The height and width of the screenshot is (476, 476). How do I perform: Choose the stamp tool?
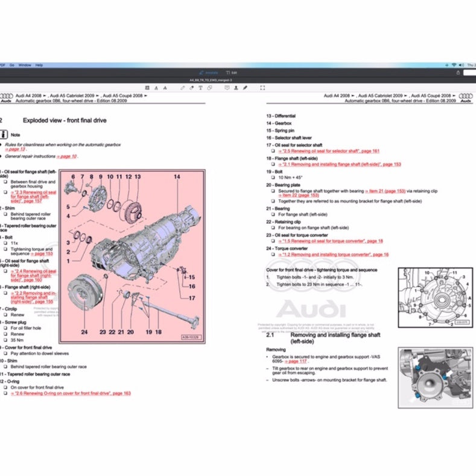tap(235, 87)
